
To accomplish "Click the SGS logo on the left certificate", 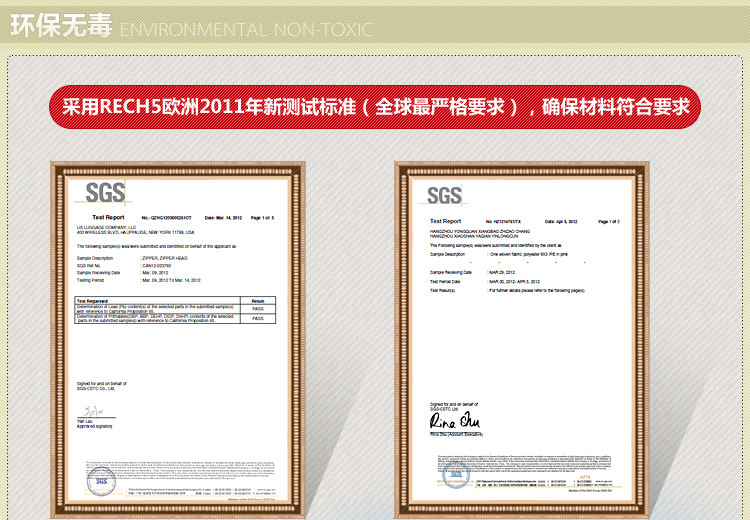I will pos(106,193).
